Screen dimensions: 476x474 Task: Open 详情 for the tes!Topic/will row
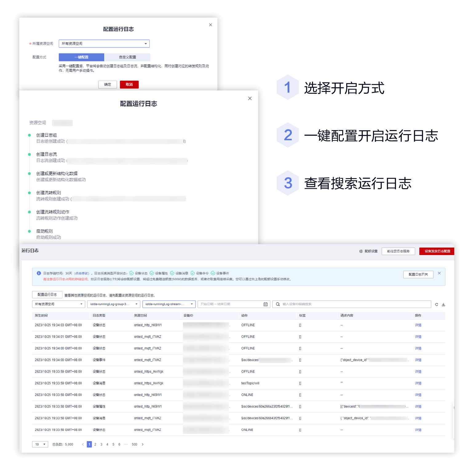click(418, 383)
